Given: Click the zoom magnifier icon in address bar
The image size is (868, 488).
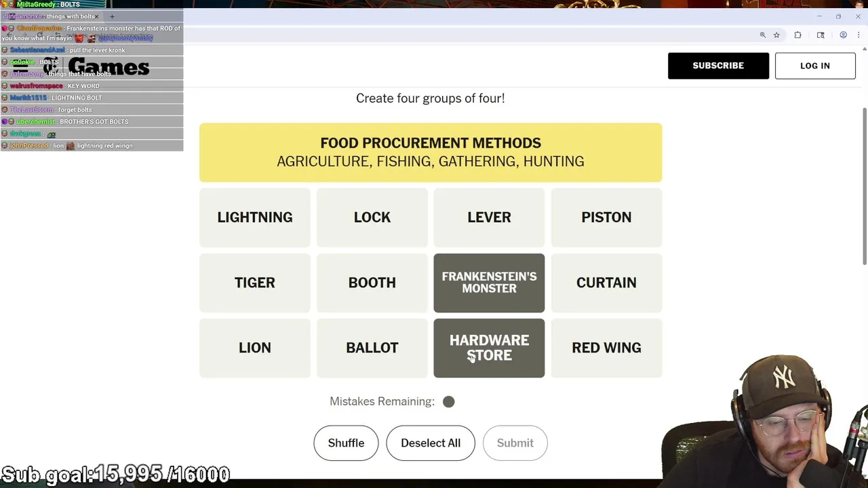Looking at the screenshot, I should pos(763,35).
